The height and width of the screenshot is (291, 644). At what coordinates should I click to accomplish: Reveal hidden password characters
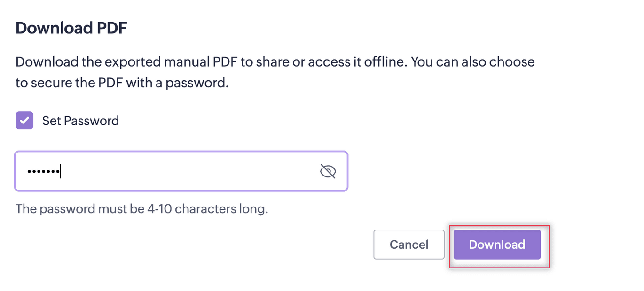point(328,172)
